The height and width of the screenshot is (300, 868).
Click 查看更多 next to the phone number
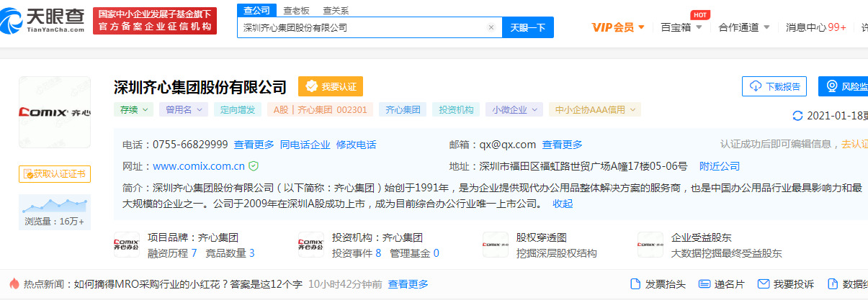coord(254,145)
